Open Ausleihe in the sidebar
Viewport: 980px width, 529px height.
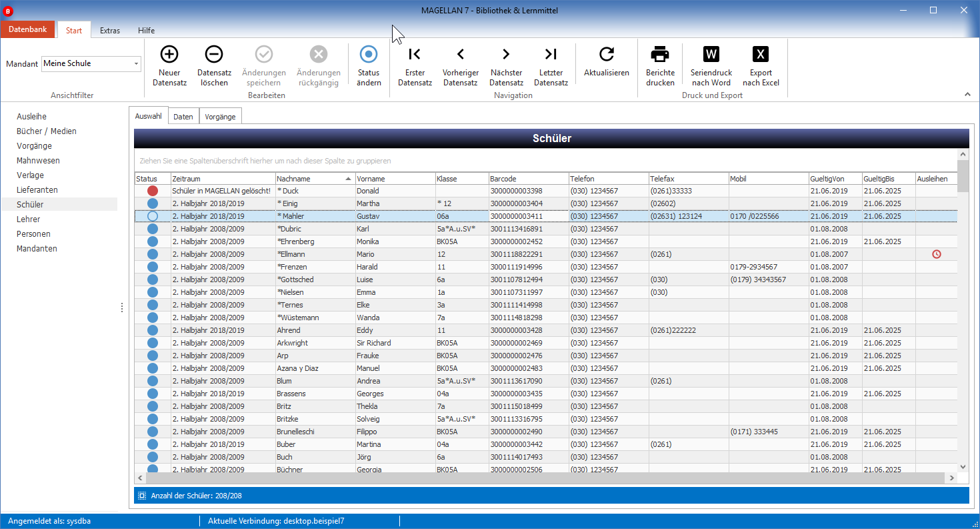click(x=32, y=117)
